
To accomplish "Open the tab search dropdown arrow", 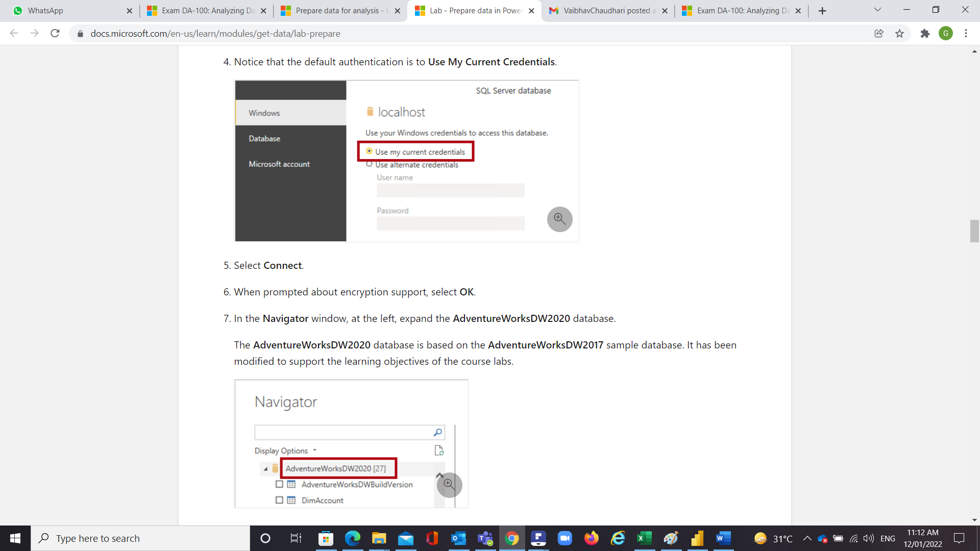I will pos(877,10).
